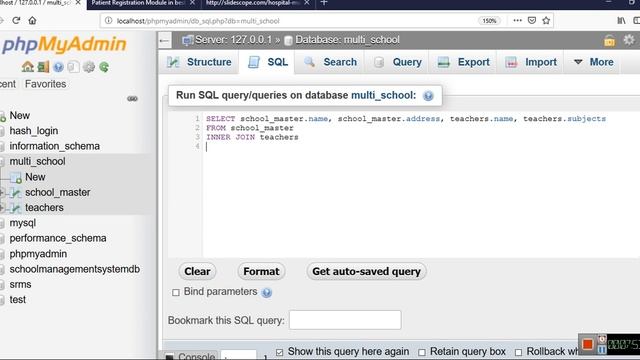Collapse navigation panel arrow button

(164, 40)
